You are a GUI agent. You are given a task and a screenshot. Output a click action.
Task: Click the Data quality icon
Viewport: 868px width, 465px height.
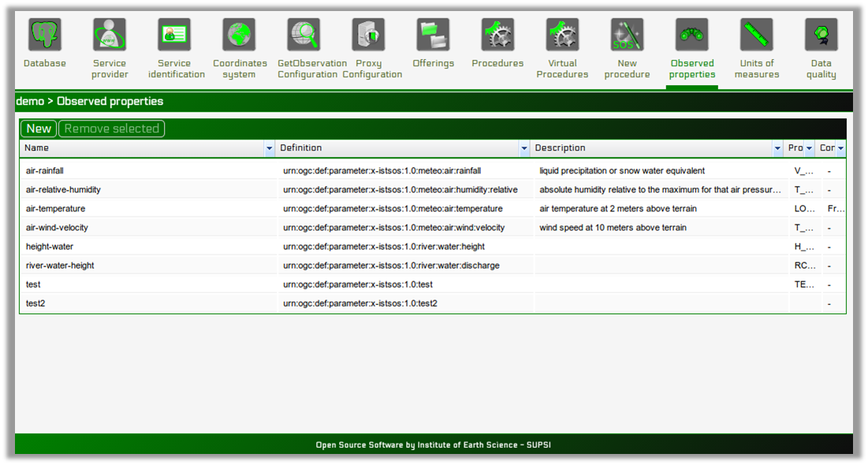821,35
